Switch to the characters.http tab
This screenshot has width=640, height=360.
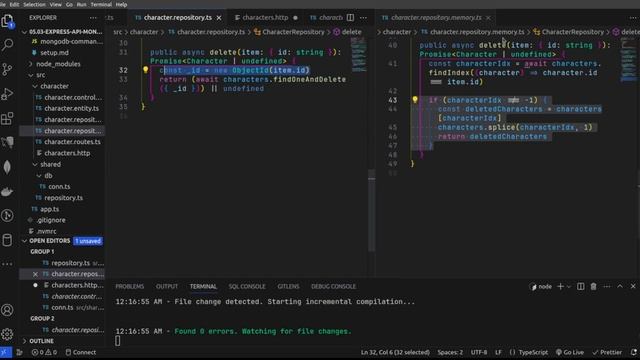[266, 18]
